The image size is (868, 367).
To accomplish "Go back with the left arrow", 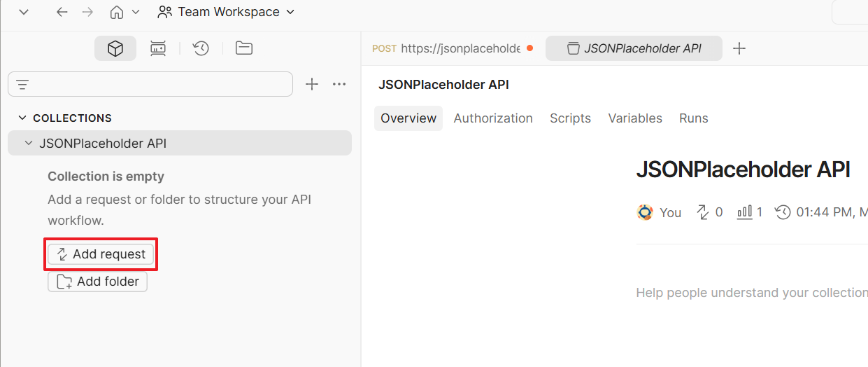I will coord(62,12).
